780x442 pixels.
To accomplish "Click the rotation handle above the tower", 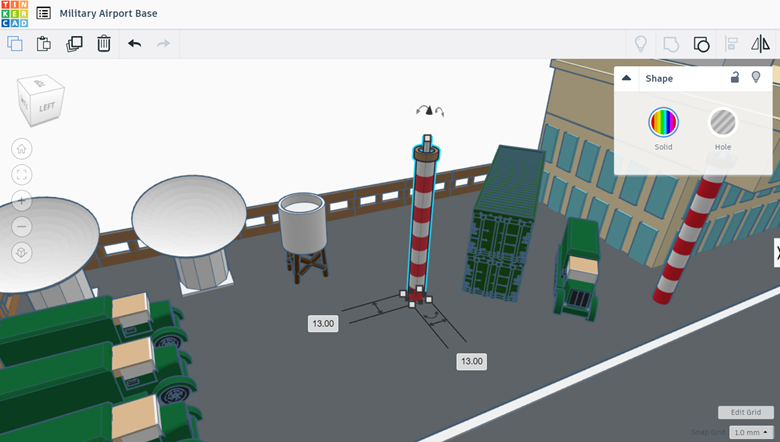I will click(430, 110).
